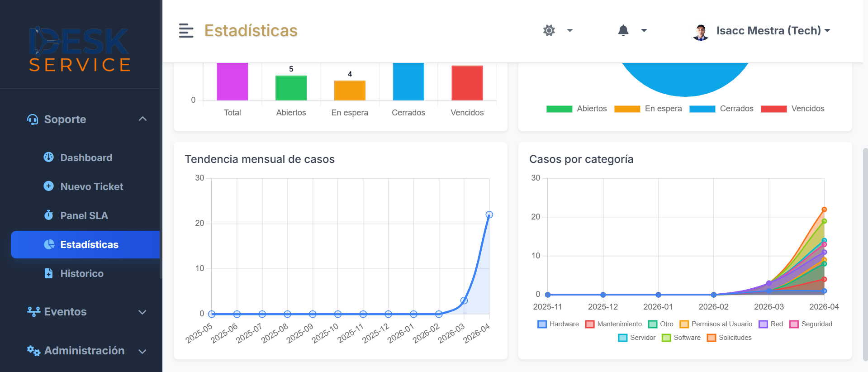
Task: Open the Historico menu item
Action: pyautogui.click(x=85, y=273)
